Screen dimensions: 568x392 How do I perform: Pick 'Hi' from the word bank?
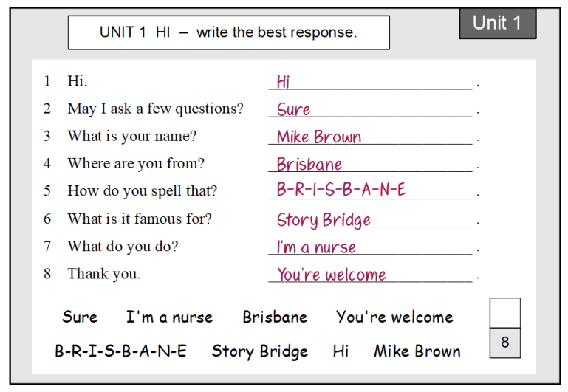(341, 351)
